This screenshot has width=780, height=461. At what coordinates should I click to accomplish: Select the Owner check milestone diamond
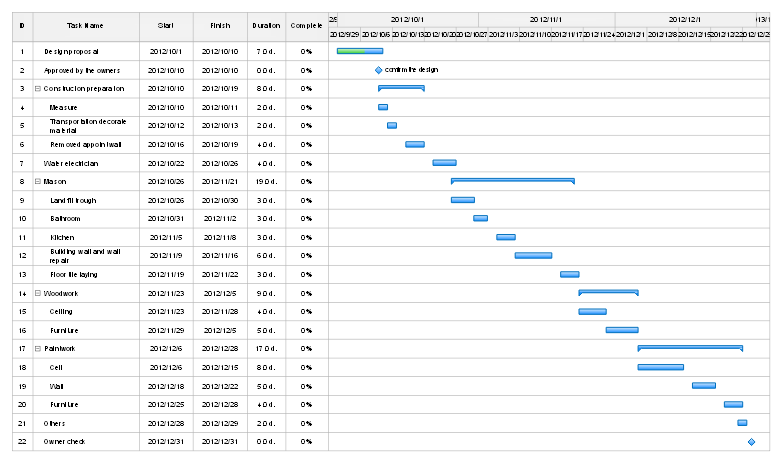pos(751,441)
